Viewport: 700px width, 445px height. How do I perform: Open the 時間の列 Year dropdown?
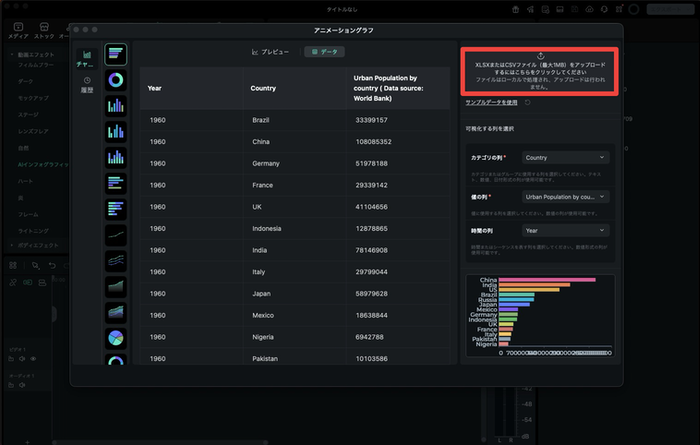(x=566, y=230)
